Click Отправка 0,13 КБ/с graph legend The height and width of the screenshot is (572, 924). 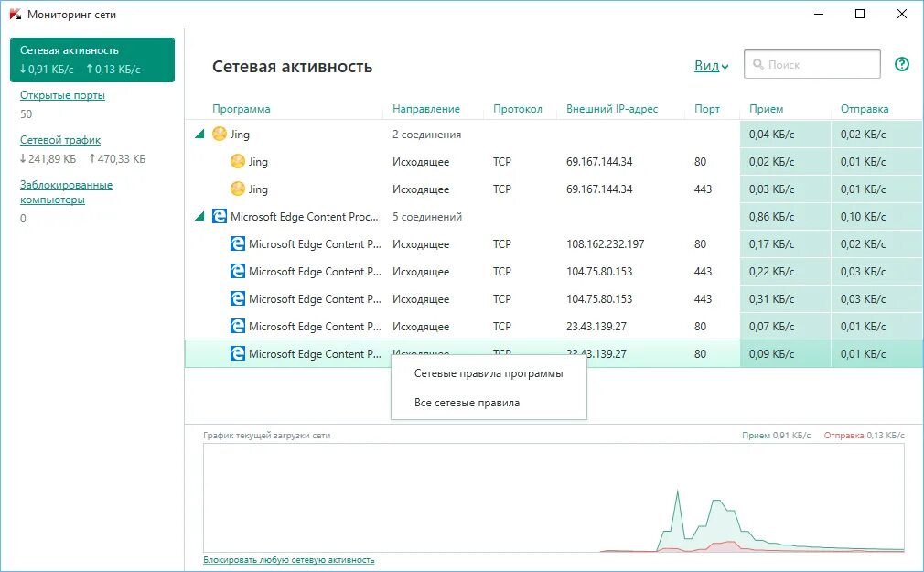(x=864, y=436)
